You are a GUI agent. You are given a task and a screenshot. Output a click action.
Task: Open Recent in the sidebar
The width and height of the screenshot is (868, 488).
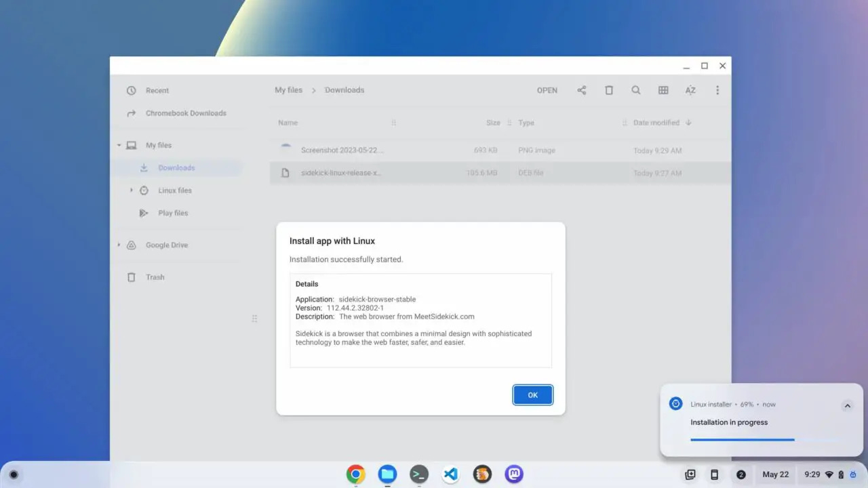click(x=157, y=91)
